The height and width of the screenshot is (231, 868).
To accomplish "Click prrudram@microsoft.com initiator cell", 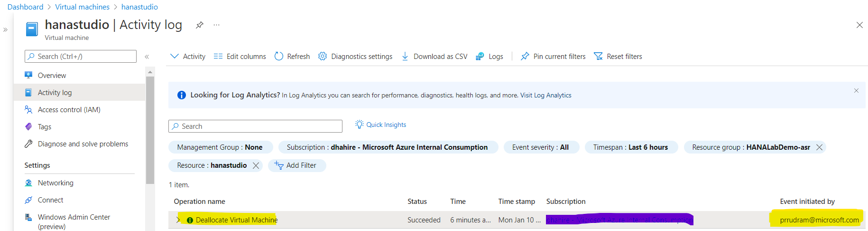I will coord(819,220).
